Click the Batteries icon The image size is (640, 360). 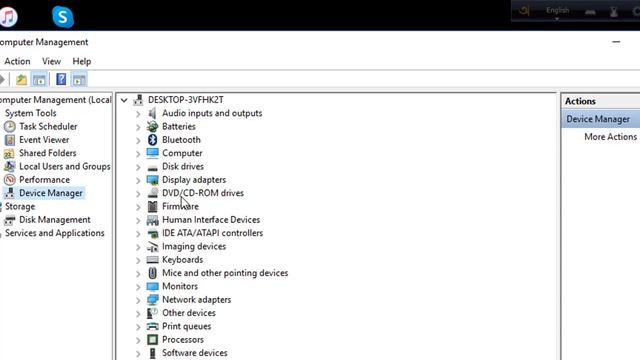(x=152, y=127)
